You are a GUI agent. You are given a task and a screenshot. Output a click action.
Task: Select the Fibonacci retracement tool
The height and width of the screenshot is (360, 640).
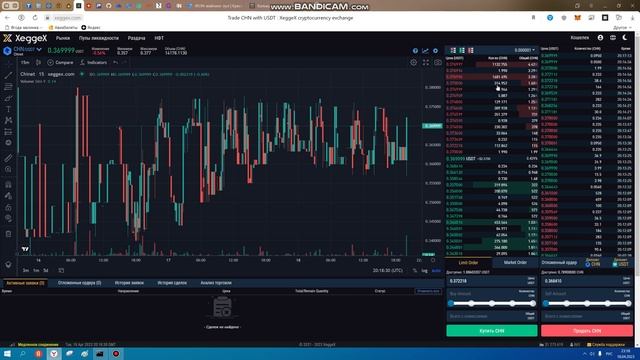[8, 87]
